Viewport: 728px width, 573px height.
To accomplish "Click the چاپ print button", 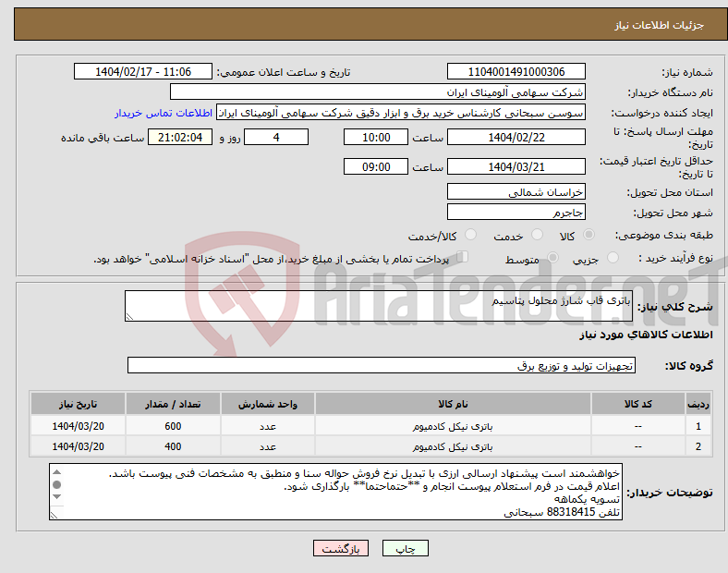I will [x=406, y=548].
